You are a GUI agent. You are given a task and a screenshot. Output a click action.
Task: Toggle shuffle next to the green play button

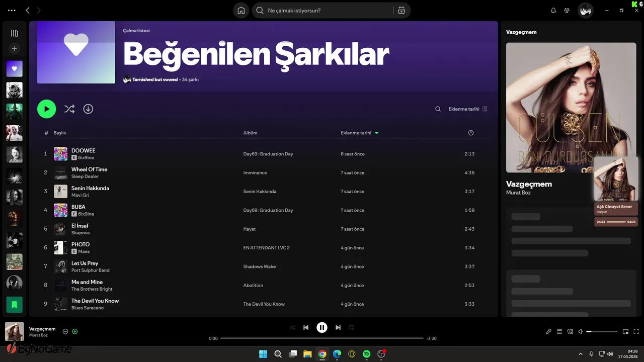coord(69,109)
